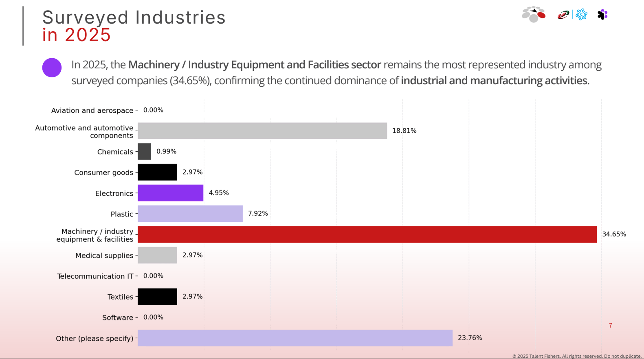Click the Talent Fishers copyright notice

point(576,356)
